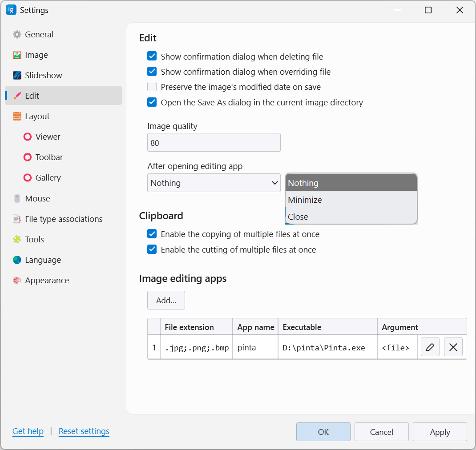Click the pencil edit icon for pinta
Viewport: 476px width, 450px height.
pos(430,347)
